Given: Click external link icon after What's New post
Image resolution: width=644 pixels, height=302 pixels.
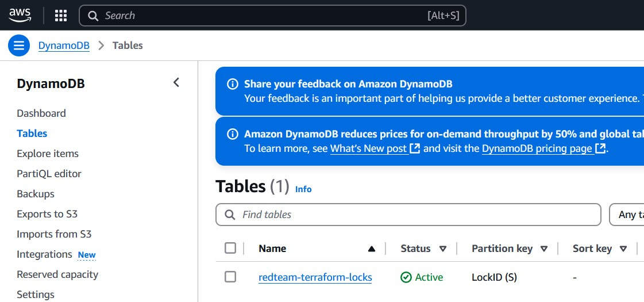Looking at the screenshot, I should pyautogui.click(x=415, y=148).
